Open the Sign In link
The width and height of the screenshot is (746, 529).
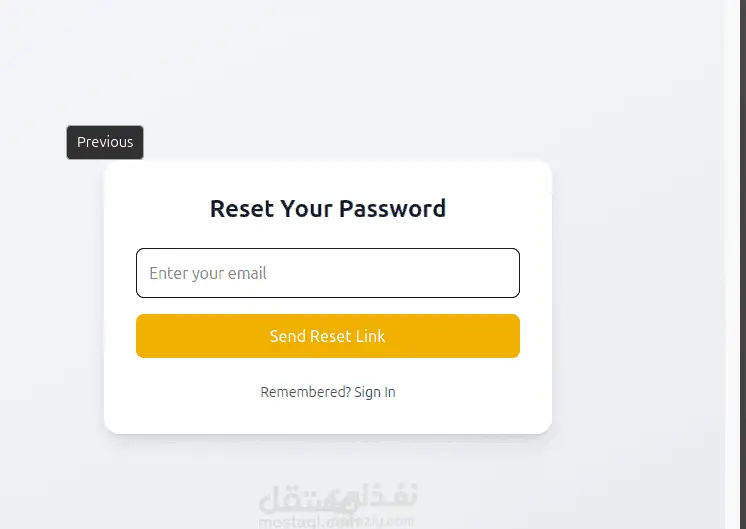[375, 392]
